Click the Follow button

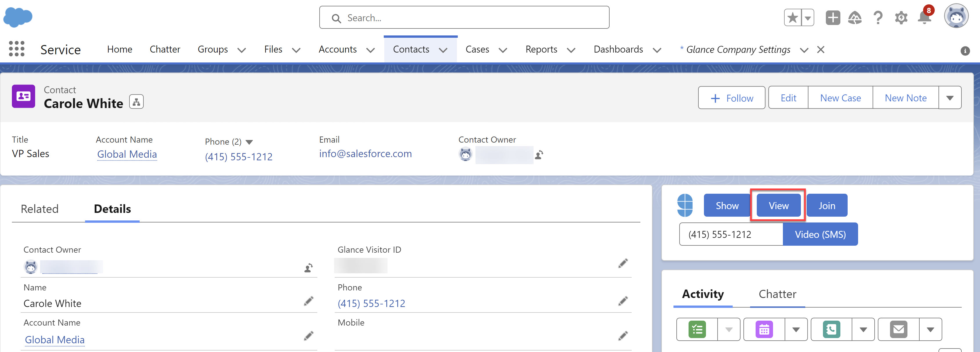tap(731, 98)
